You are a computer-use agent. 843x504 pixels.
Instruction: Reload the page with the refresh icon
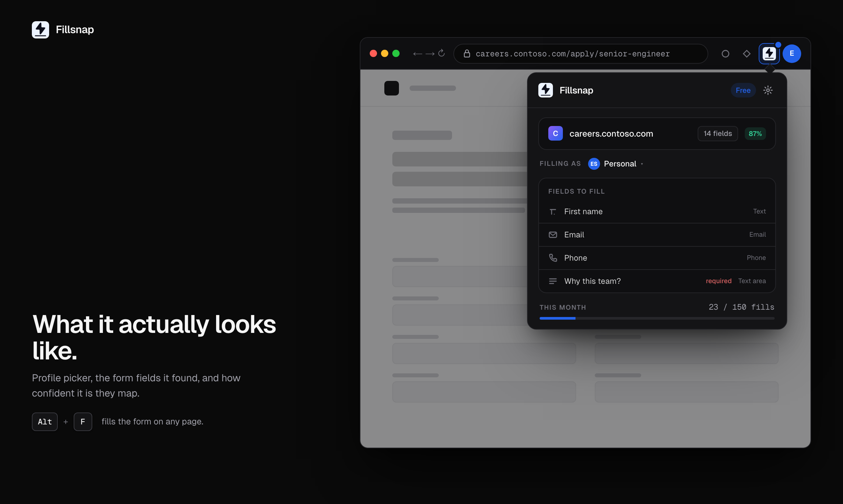[441, 53]
